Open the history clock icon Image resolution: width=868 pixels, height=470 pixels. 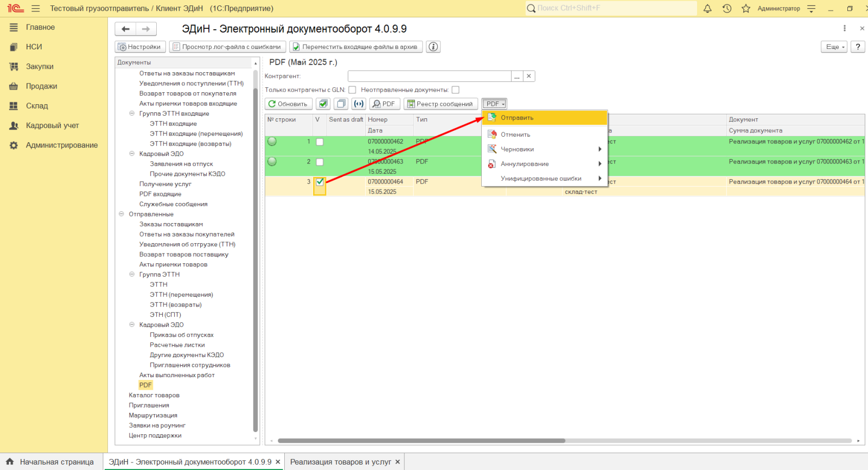(727, 9)
